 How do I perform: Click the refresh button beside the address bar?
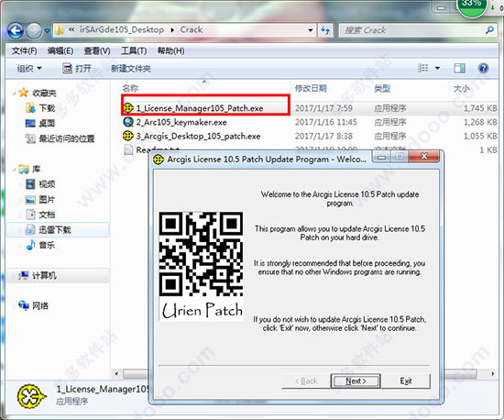coord(325,30)
